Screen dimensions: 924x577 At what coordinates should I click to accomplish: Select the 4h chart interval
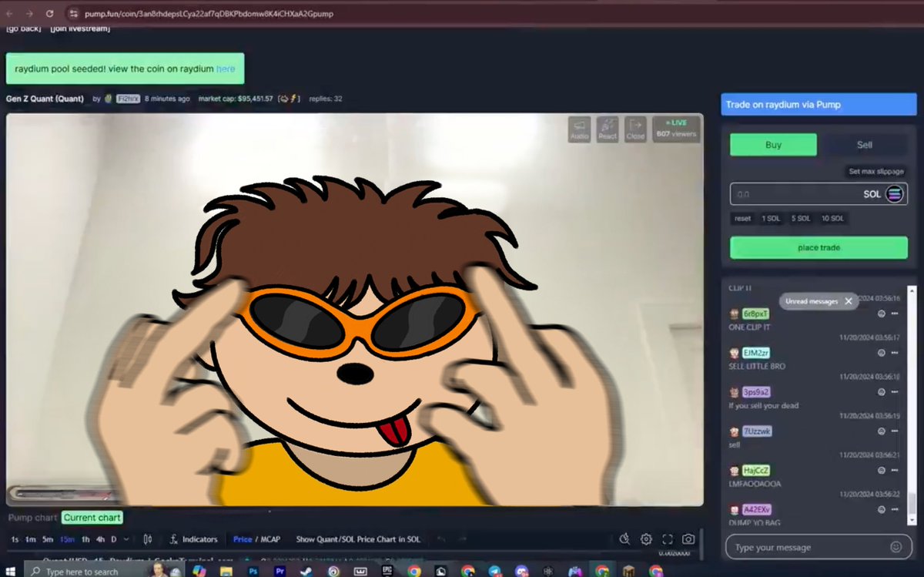pyautogui.click(x=100, y=539)
